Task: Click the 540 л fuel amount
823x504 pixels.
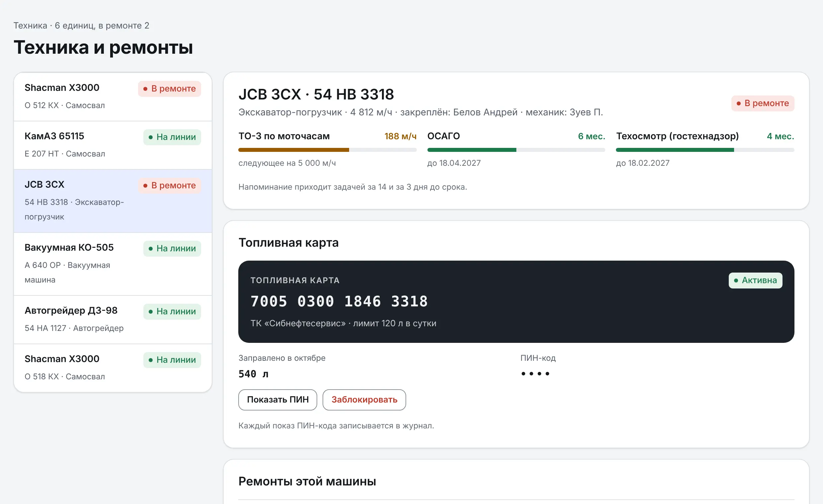Action: 253,374
